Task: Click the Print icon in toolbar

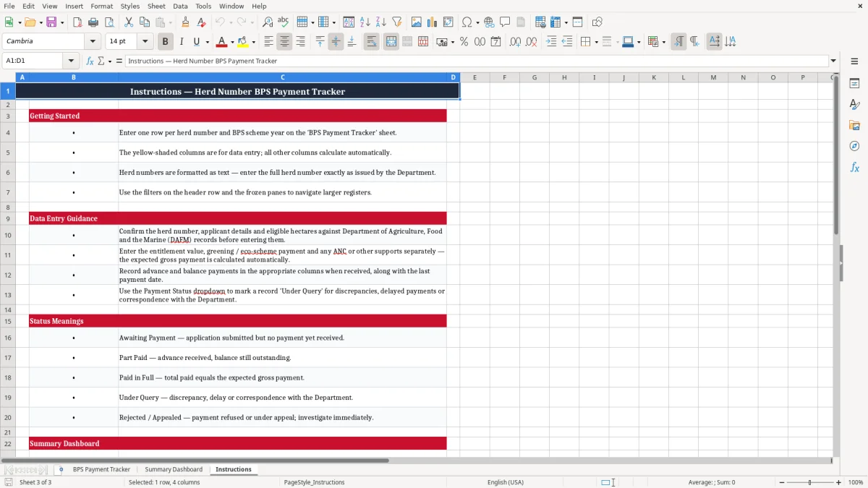Action: pyautogui.click(x=93, y=22)
